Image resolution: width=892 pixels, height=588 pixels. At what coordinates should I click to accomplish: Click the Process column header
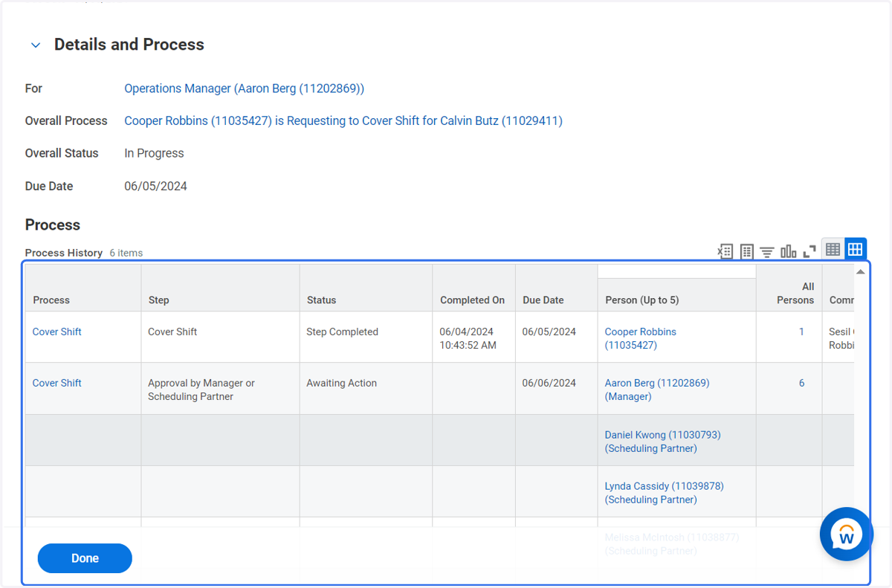coord(83,288)
